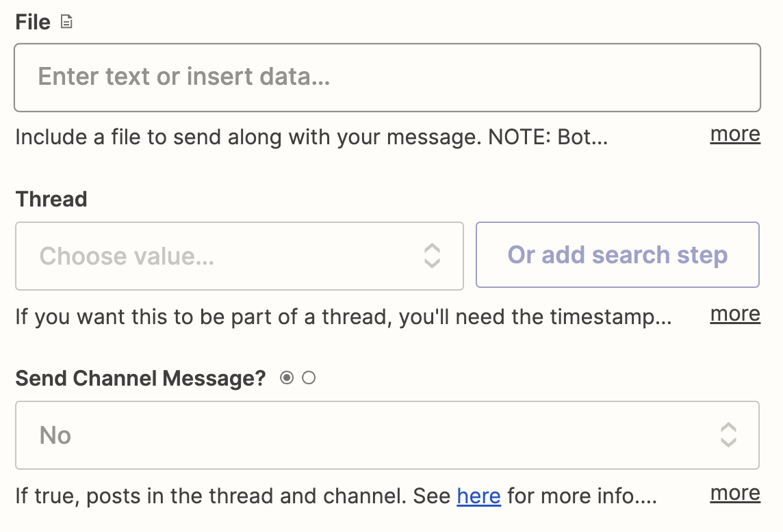Select the empty radio next to Send Channel Message
Viewport: 783px width, 532px height.
[309, 377]
